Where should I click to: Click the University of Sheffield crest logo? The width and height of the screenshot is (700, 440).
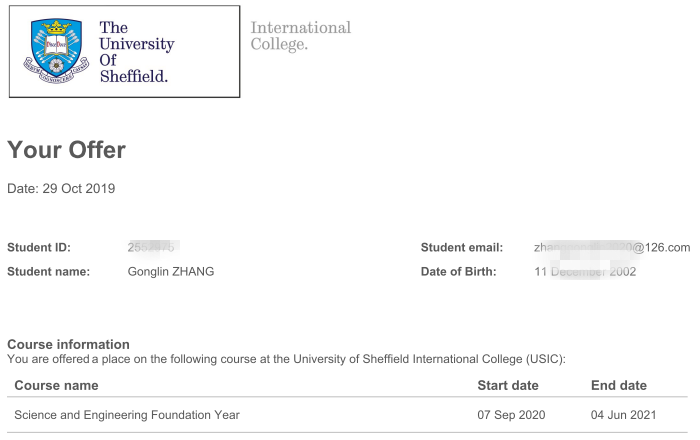(x=53, y=52)
